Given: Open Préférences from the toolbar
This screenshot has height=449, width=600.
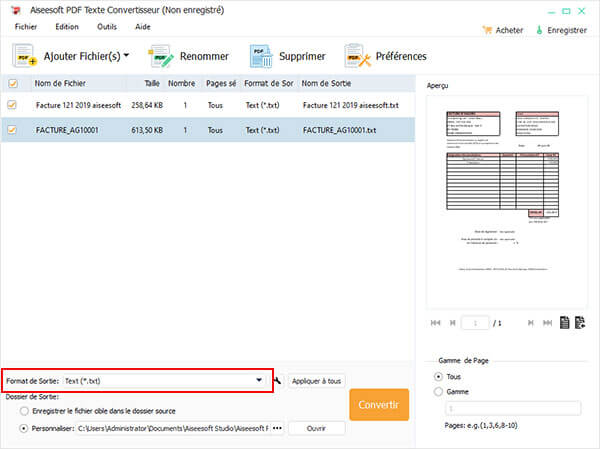Looking at the screenshot, I should coord(359,56).
